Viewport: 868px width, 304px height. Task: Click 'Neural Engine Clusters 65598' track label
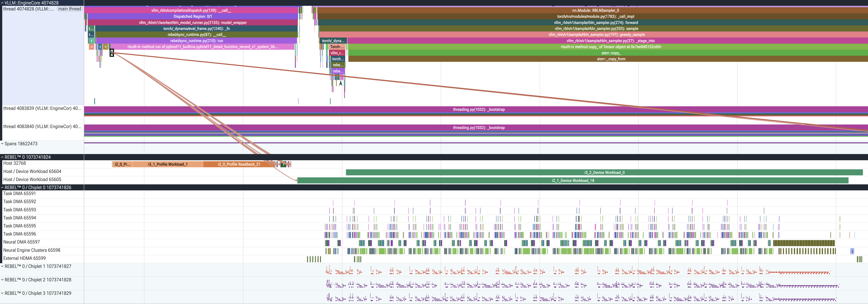(32, 250)
